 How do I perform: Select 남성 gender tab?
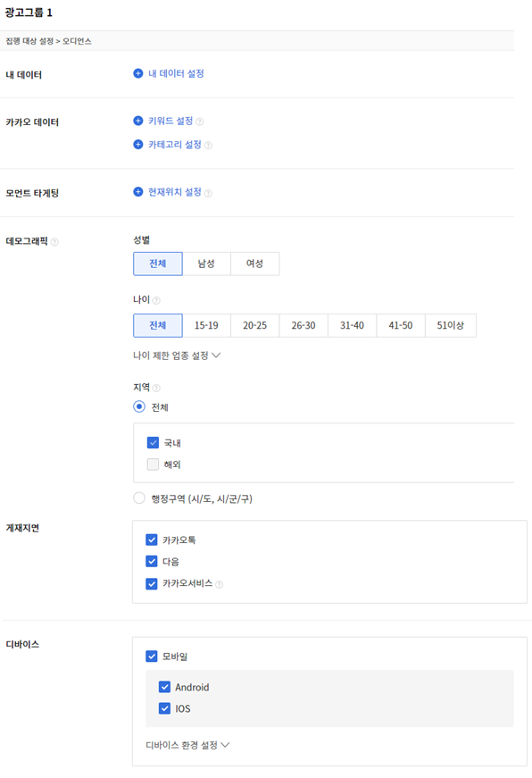pos(206,264)
